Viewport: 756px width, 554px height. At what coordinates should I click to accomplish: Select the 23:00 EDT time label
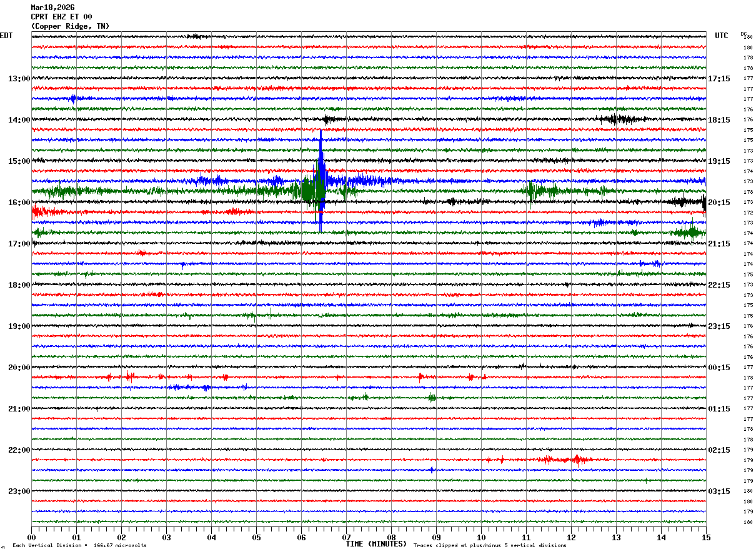pos(19,491)
